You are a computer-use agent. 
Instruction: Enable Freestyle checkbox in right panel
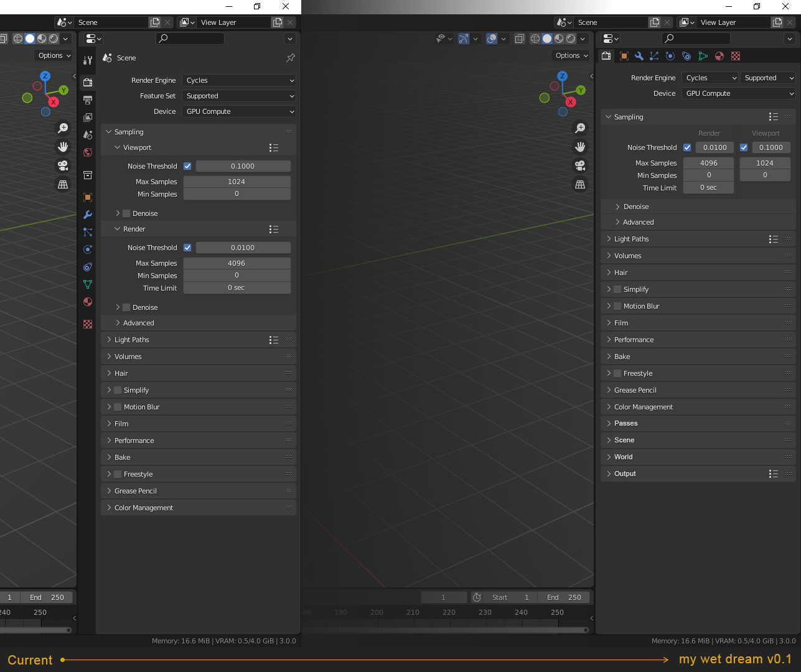(617, 373)
